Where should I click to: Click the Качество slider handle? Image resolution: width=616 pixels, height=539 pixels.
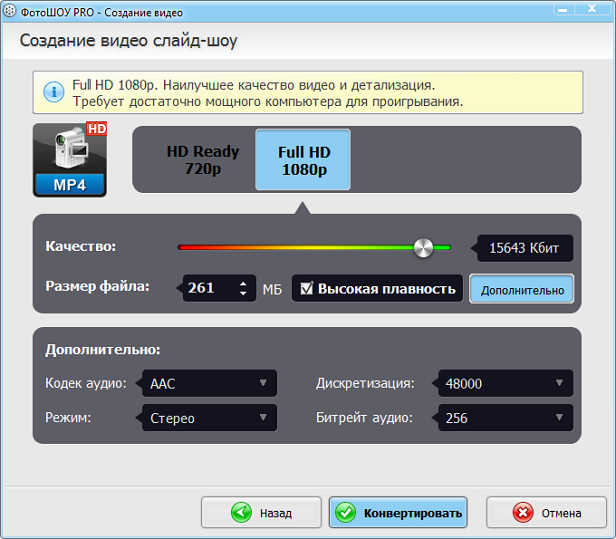click(423, 248)
